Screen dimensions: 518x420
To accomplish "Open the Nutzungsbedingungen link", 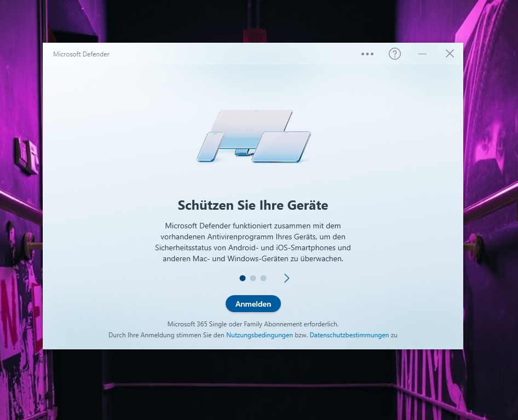I will [x=260, y=335].
